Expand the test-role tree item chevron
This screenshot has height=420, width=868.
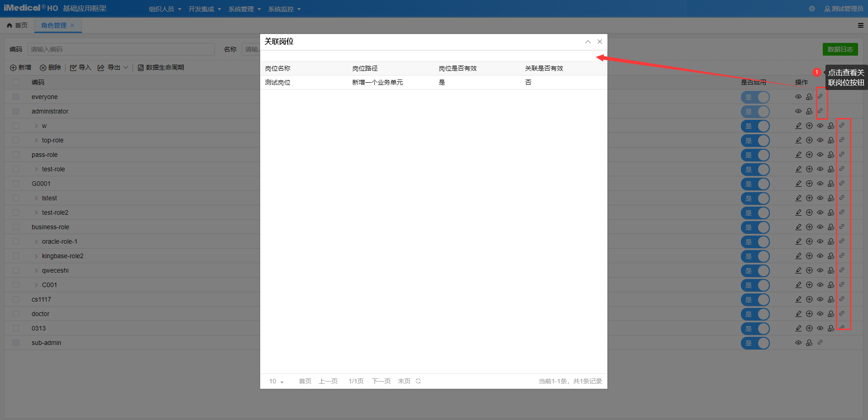pyautogui.click(x=36, y=169)
